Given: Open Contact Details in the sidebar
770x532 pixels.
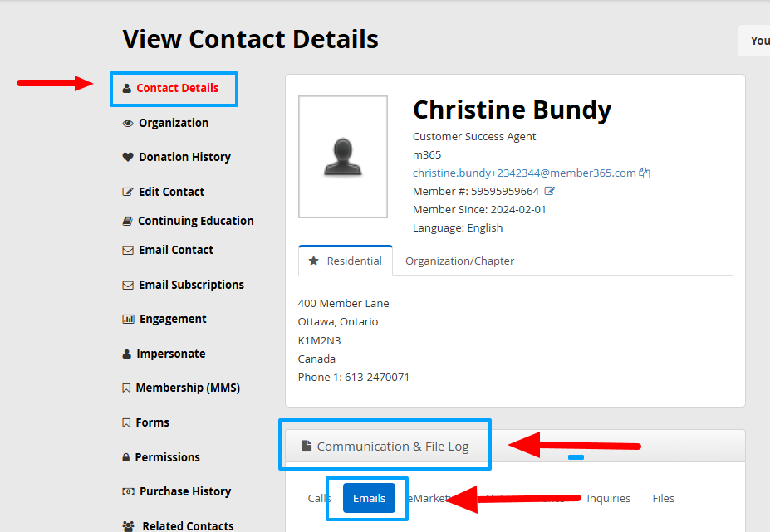Looking at the screenshot, I should [177, 88].
